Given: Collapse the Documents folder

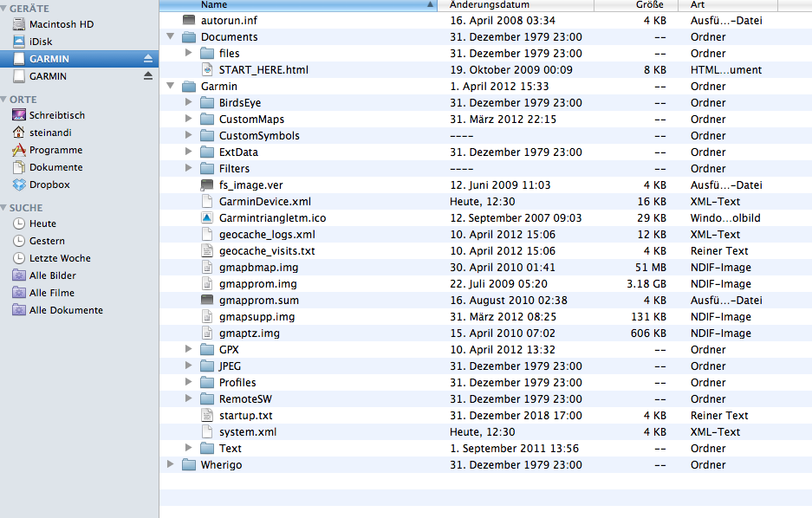Looking at the screenshot, I should click(x=171, y=36).
